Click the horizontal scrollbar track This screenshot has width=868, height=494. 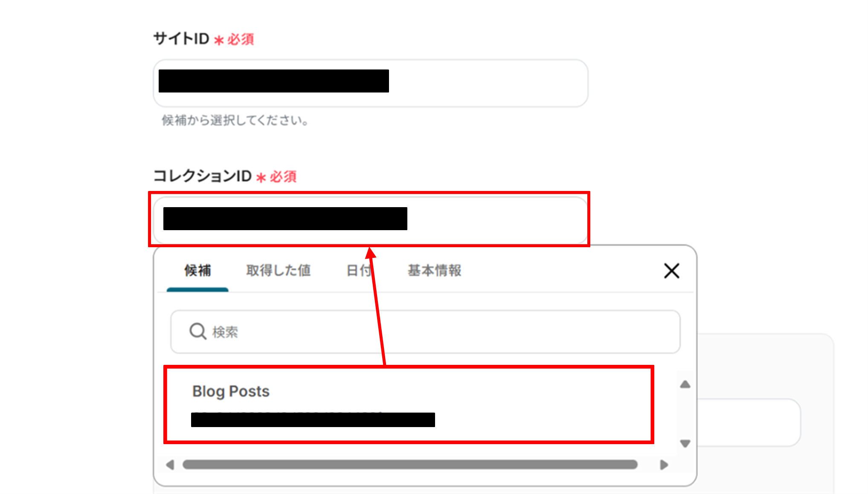(410, 465)
